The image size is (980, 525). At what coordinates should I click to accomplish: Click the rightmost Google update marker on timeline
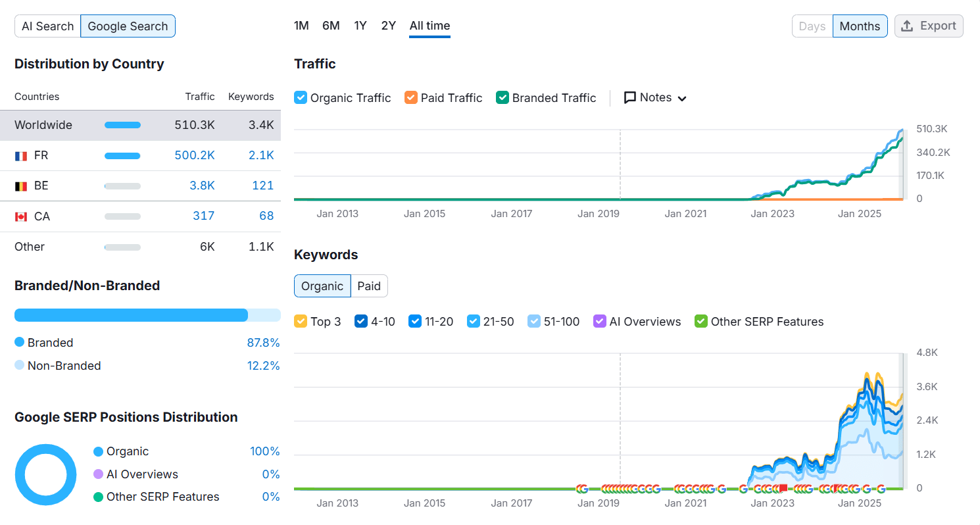pyautogui.click(x=881, y=488)
